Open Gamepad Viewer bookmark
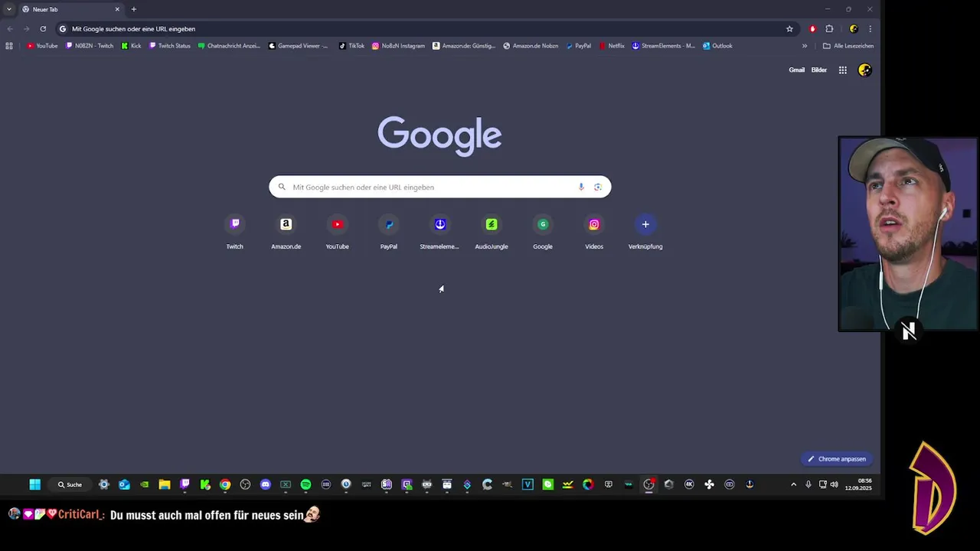The height and width of the screenshot is (551, 980). [298, 46]
